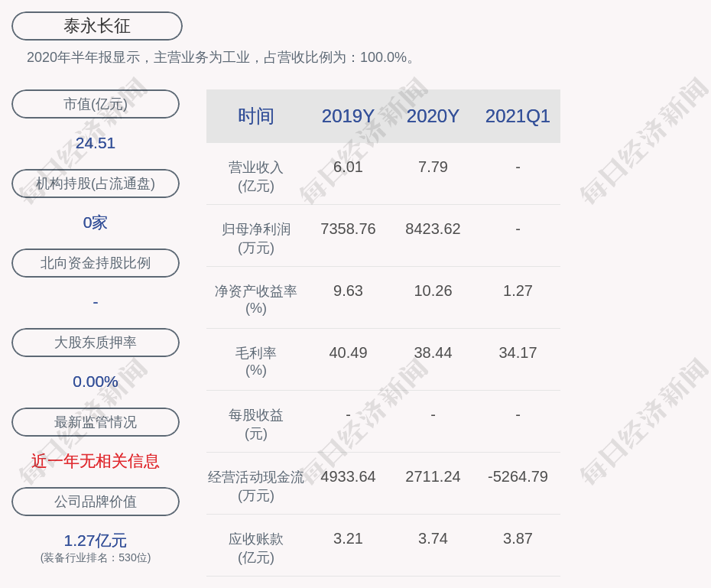Select the 1.27亿元 brand value figure
This screenshot has width=711, height=588.
pyautogui.click(x=96, y=541)
